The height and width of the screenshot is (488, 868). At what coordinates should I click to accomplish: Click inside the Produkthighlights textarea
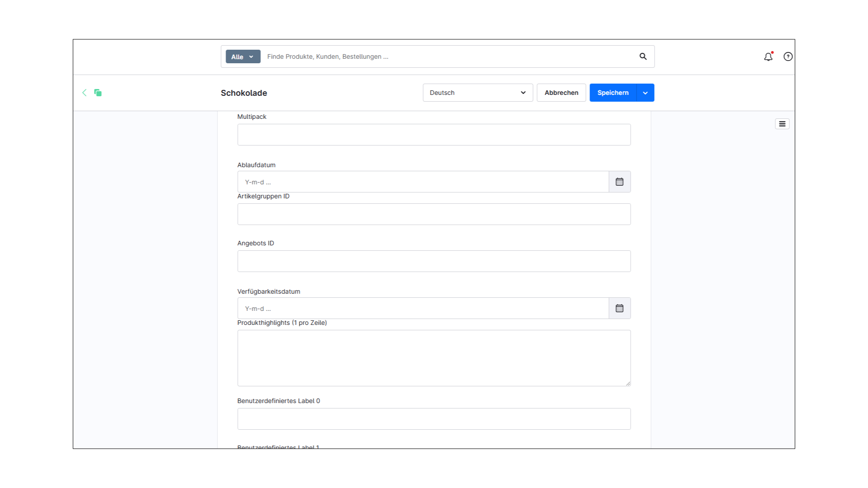point(434,357)
